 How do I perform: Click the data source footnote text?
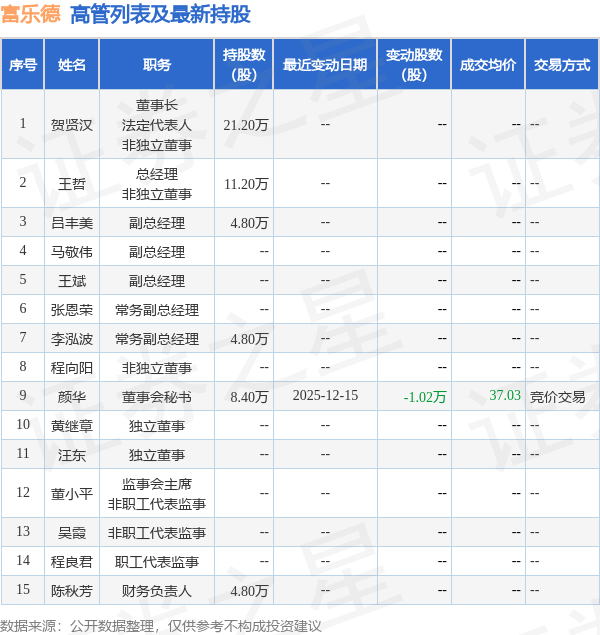click(x=161, y=626)
